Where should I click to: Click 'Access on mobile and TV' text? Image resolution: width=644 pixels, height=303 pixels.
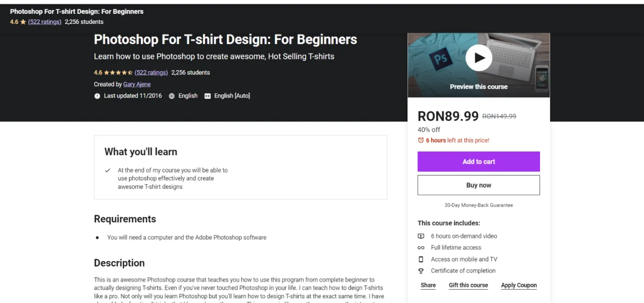pyautogui.click(x=464, y=259)
